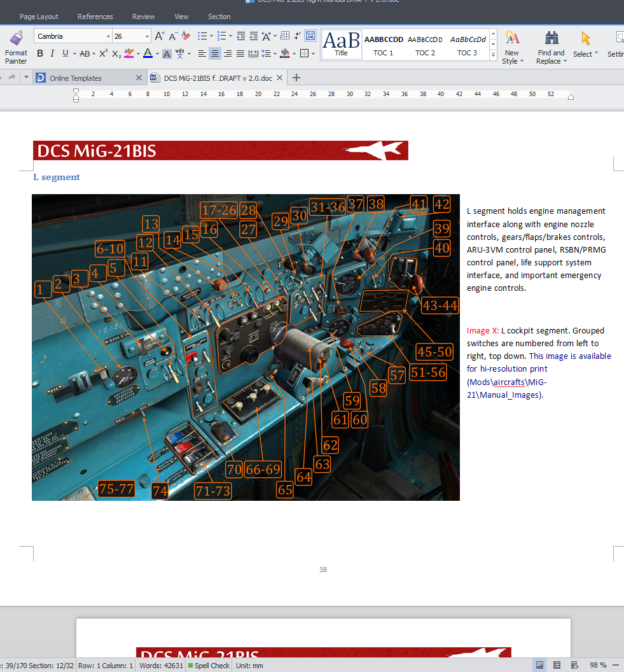Toggle Bold formatting
The height and width of the screenshot is (672, 624).
[40, 53]
